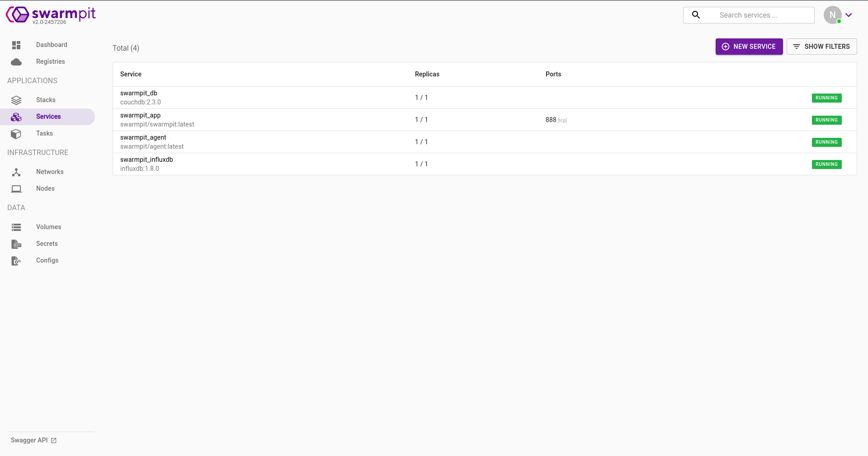Click the plus circle icon in New Service

(x=726, y=47)
